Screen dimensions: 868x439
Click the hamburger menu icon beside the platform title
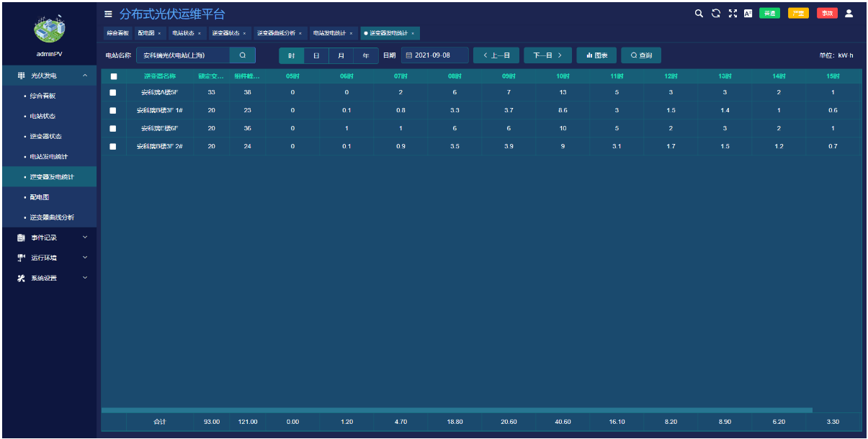tap(108, 14)
